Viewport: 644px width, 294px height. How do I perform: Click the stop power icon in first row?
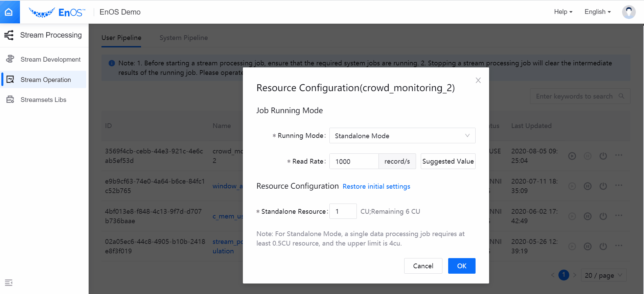603,156
